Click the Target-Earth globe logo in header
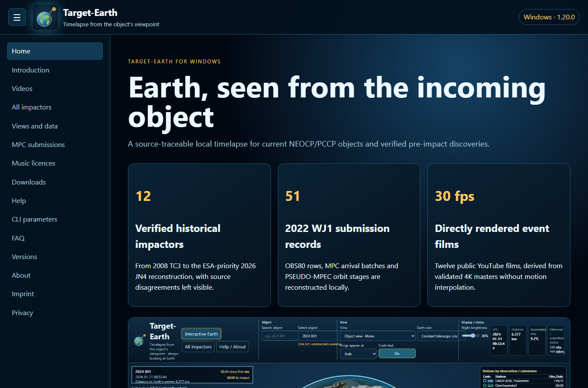The width and height of the screenshot is (588, 388). click(x=45, y=17)
